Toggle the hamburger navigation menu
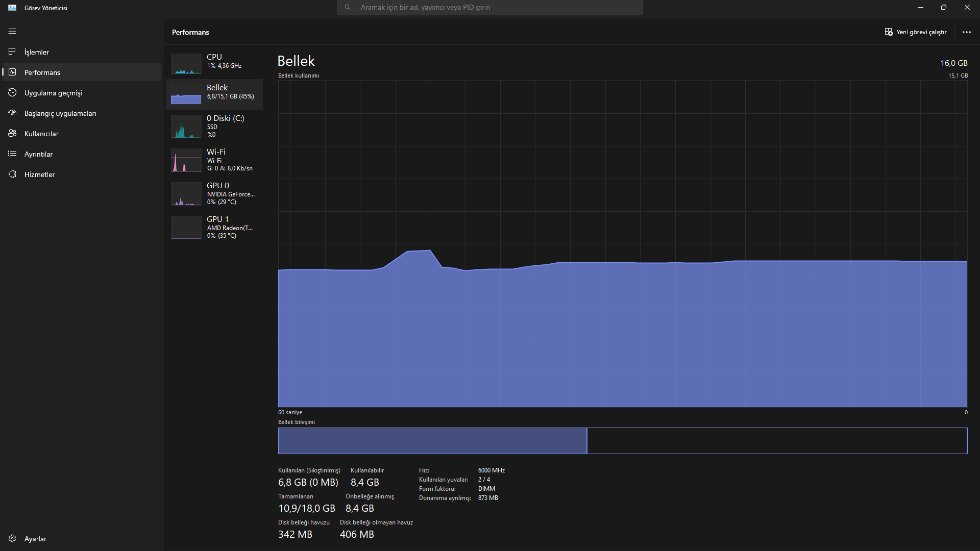980x551 pixels. coord(12,32)
